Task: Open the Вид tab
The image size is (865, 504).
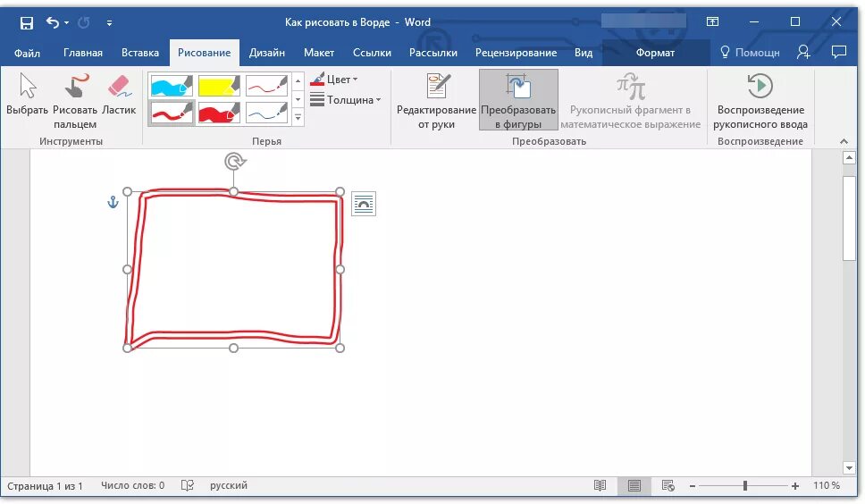Action: 584,53
